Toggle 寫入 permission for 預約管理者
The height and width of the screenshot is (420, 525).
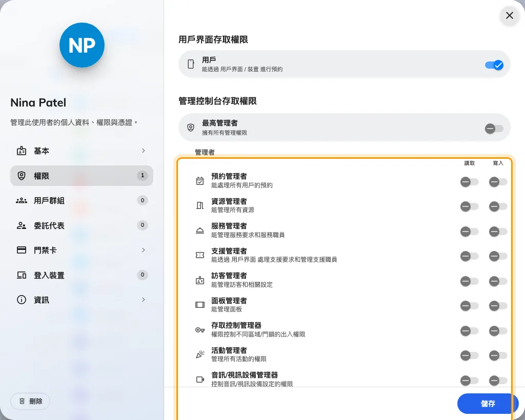point(498,182)
